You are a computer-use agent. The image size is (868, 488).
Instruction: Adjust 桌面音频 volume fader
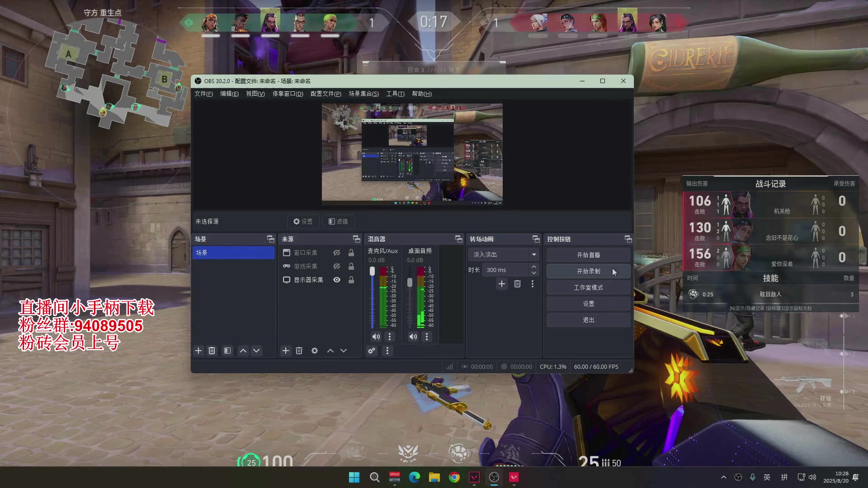click(x=410, y=282)
